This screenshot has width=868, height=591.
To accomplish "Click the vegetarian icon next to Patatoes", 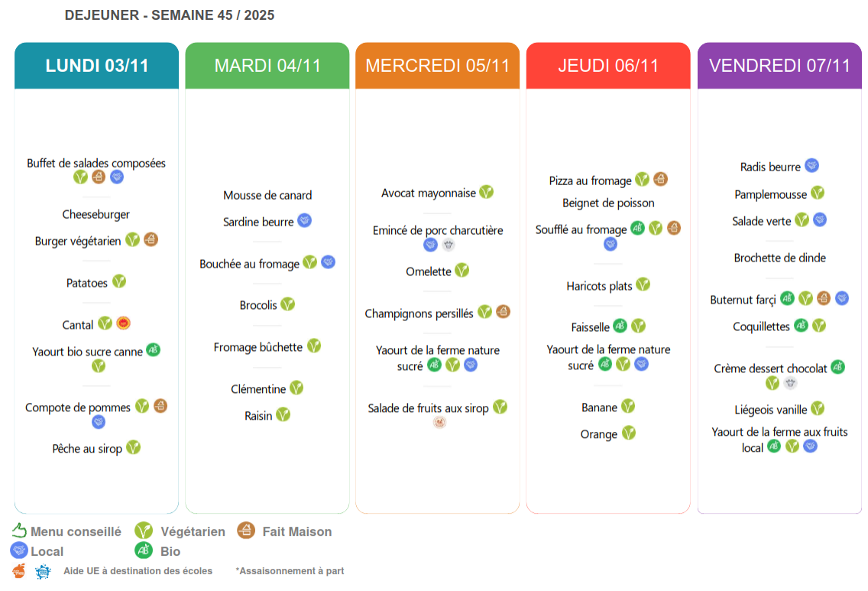I will click(x=119, y=282).
